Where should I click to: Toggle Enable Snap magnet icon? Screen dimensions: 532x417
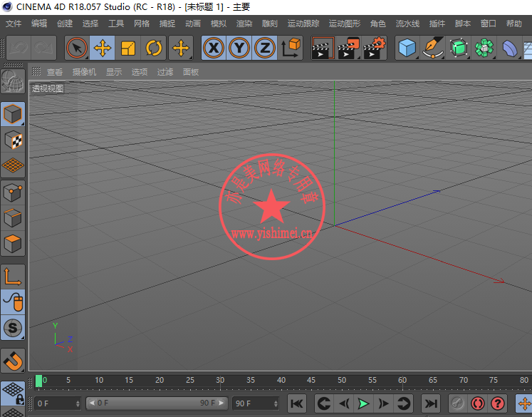coord(13,361)
